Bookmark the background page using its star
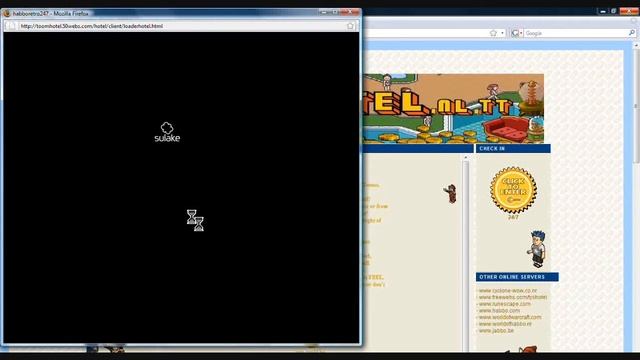 click(x=493, y=33)
